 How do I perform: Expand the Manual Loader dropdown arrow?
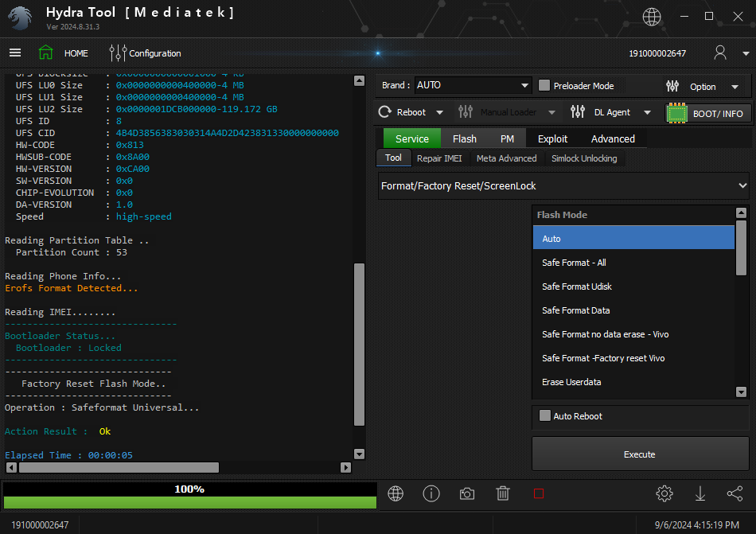(x=551, y=112)
